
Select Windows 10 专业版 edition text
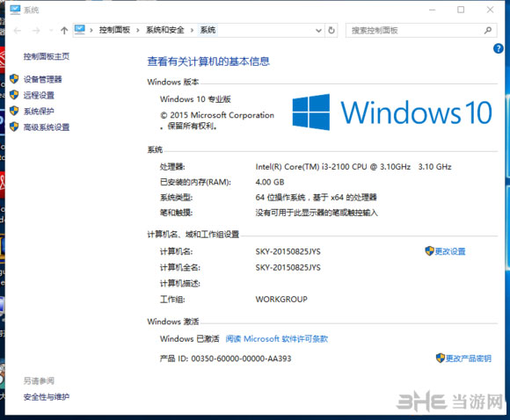(195, 99)
